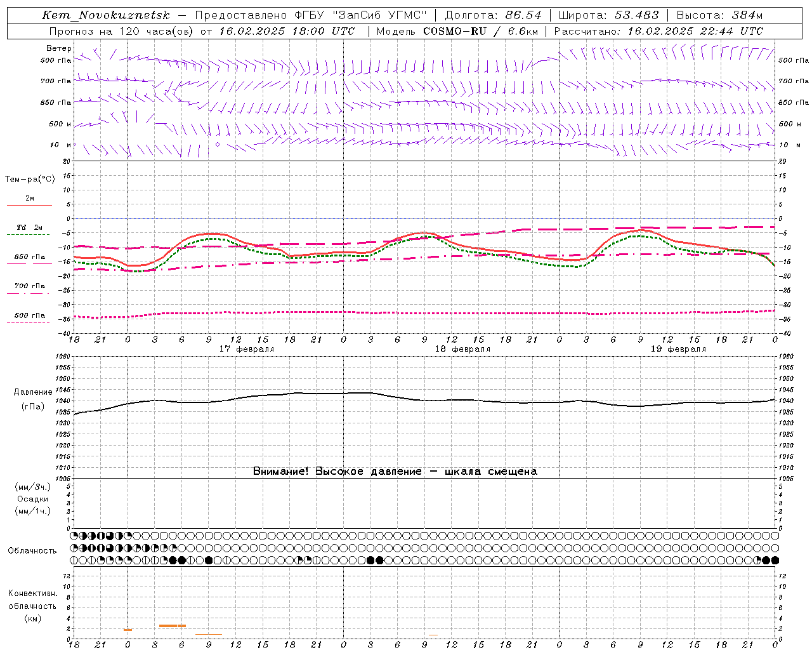
Task: Click the 700 гПа temperature legend entry
Action: pyautogui.click(x=30, y=286)
